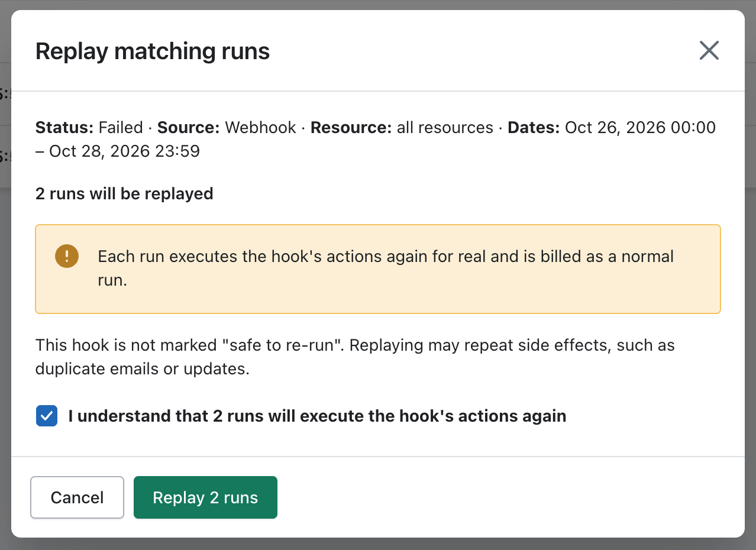Click the "Source: Webhook" filter text
Viewport: 756px width, 550px height.
click(x=227, y=127)
